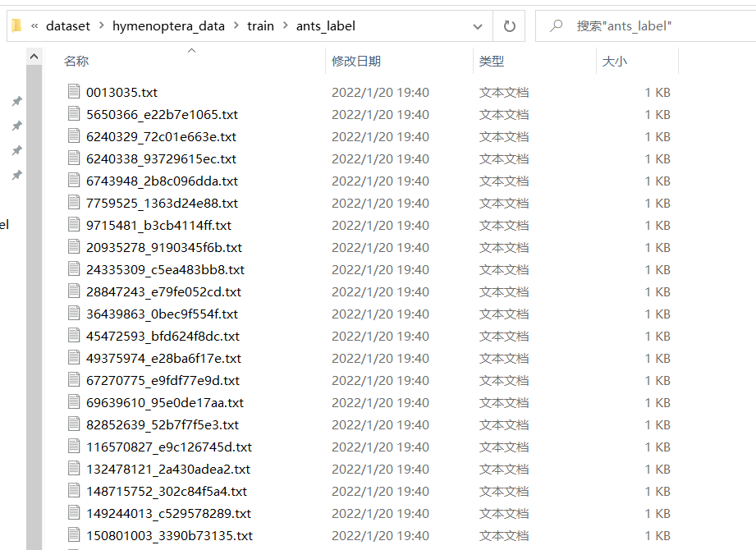
Task: Click file icon of 28847243_e79fe052cd.txt
Action: 74,291
